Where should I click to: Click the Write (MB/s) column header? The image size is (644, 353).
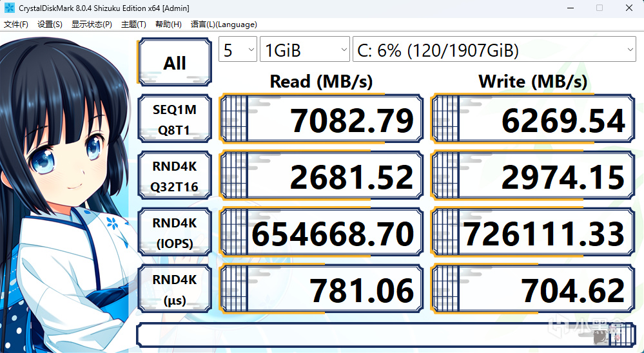point(532,81)
